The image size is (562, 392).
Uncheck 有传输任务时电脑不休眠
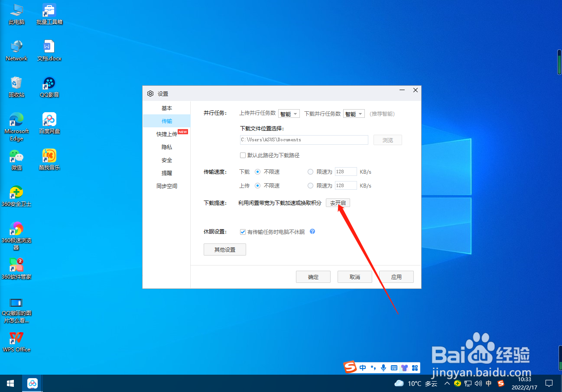[x=243, y=231]
